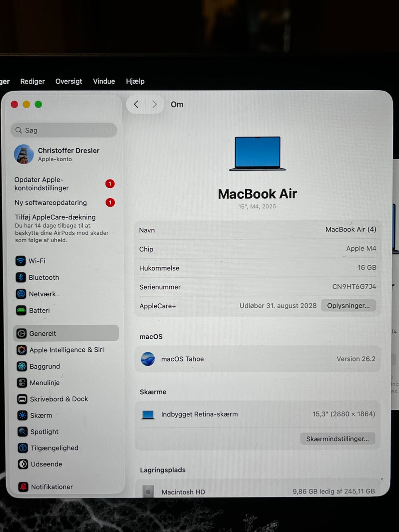Click the Navn row label

[147, 230]
